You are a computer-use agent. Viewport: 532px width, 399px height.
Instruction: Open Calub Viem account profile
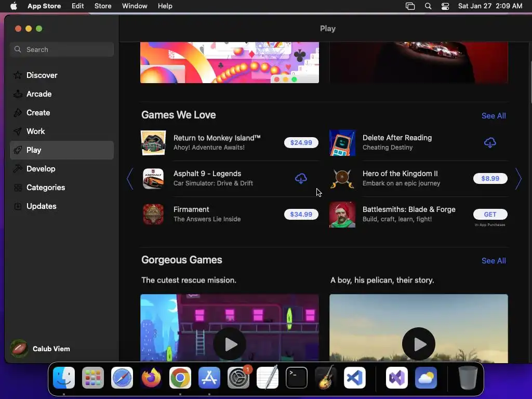[x=41, y=349]
